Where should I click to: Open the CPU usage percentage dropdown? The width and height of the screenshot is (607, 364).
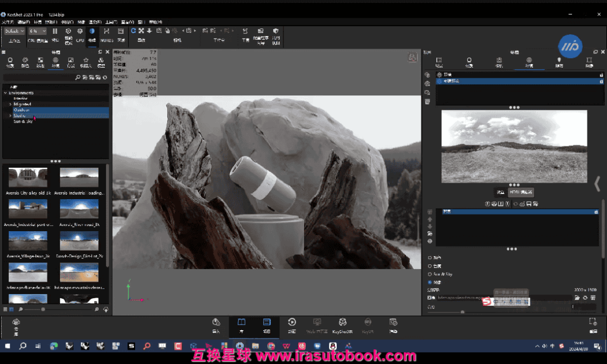pyautogui.click(x=37, y=31)
